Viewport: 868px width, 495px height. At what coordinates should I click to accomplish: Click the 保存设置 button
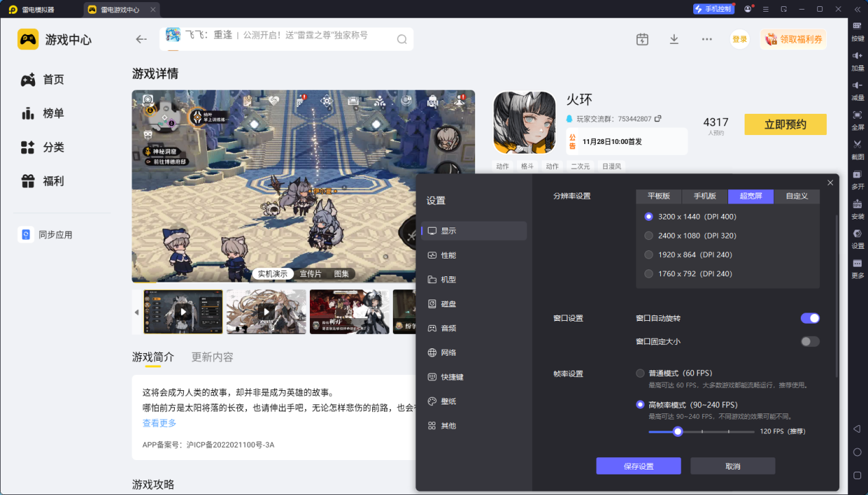tap(638, 466)
